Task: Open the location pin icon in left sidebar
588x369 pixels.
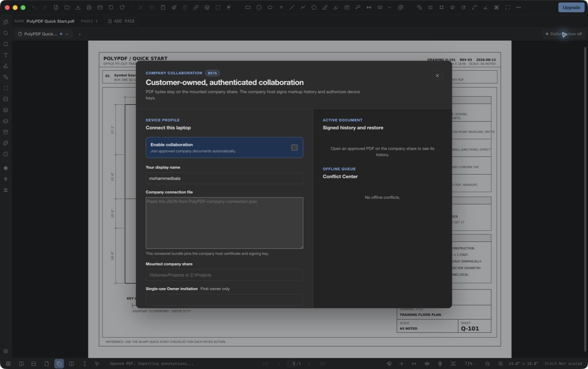Action: [6, 179]
